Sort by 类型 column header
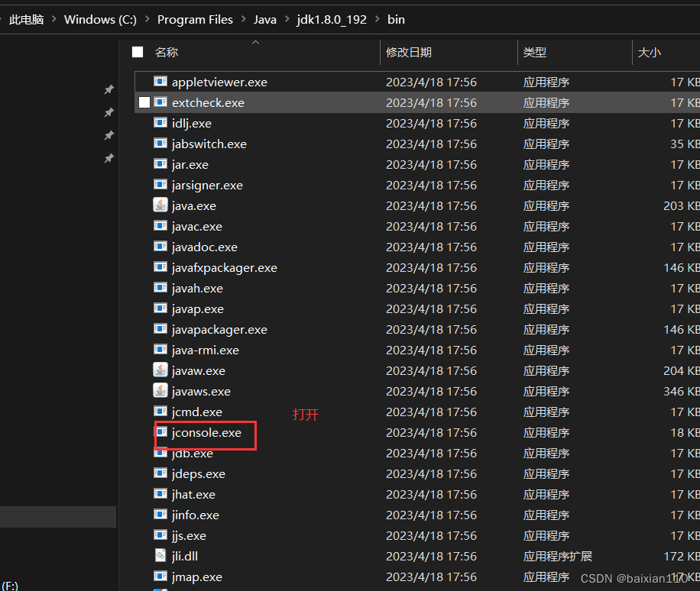The image size is (700, 591). coord(534,52)
